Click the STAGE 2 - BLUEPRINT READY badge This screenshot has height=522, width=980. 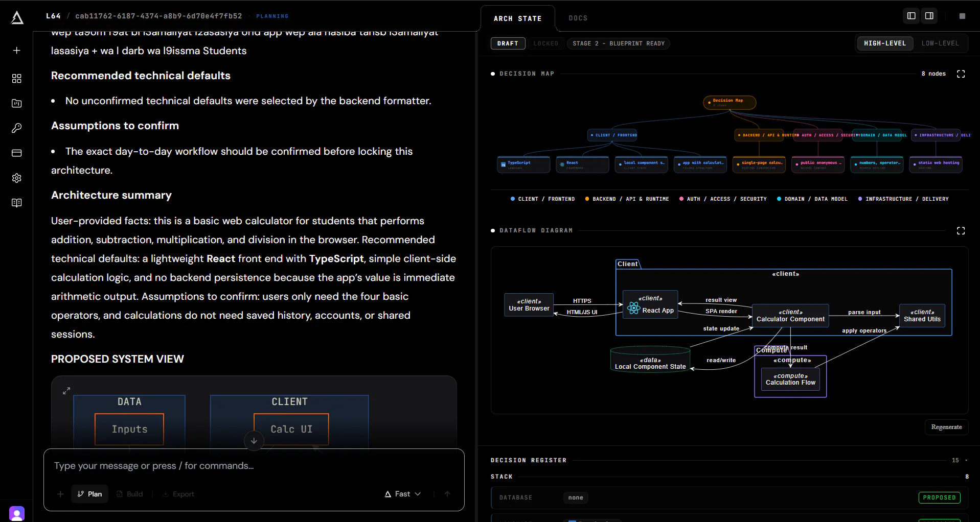[619, 43]
